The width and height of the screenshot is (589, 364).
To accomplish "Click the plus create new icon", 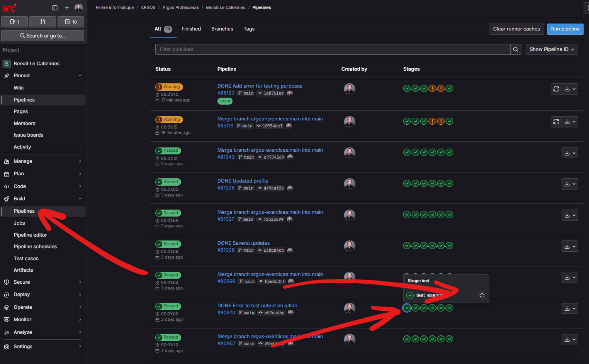I will click(x=67, y=8).
